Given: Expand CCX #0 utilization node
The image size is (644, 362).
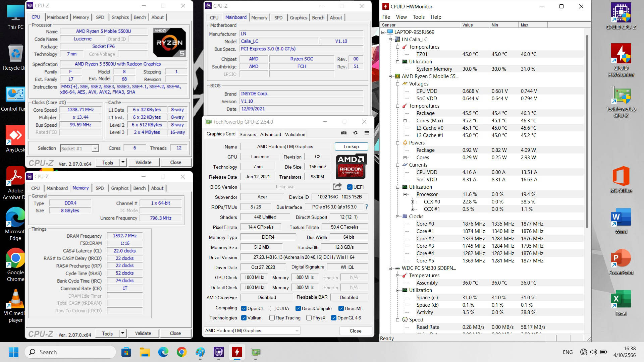Looking at the screenshot, I should point(413,202).
